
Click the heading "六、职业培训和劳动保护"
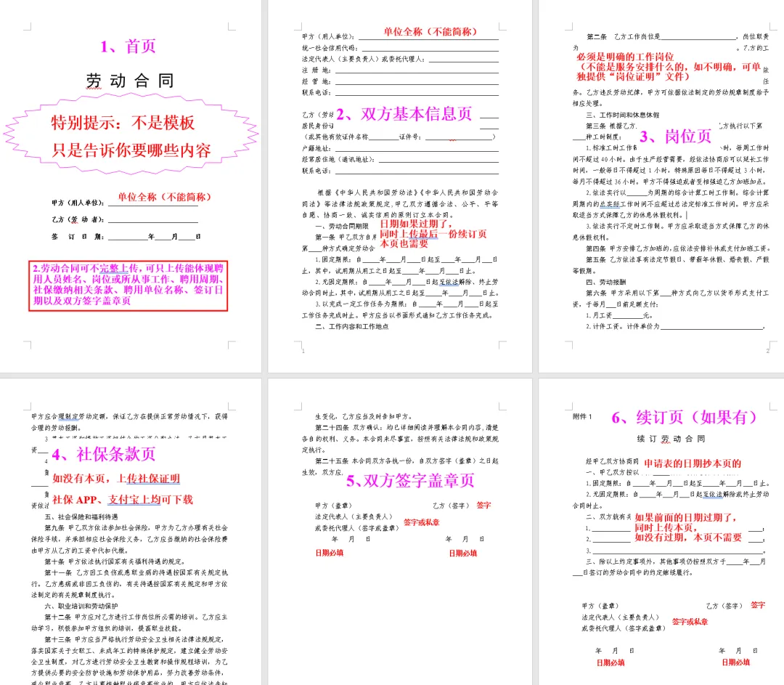click(81, 606)
